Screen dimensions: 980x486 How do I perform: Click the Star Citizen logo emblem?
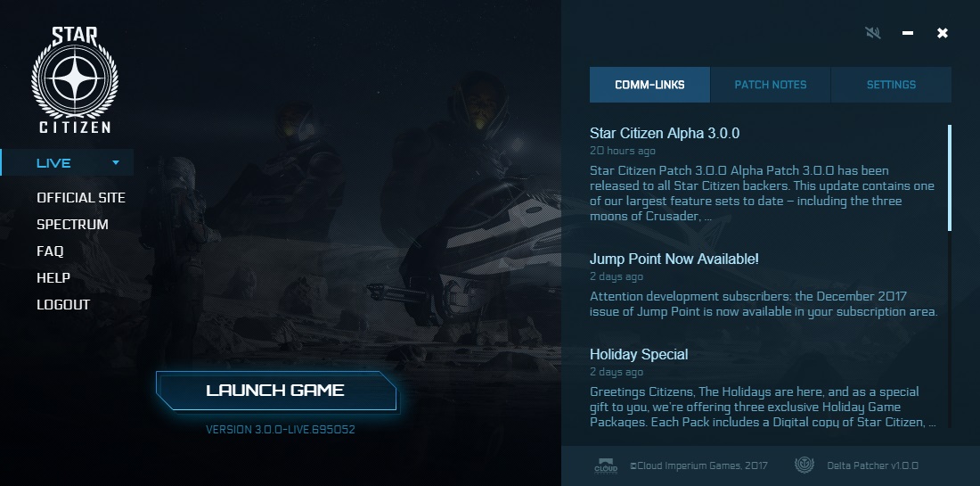pyautogui.click(x=74, y=79)
